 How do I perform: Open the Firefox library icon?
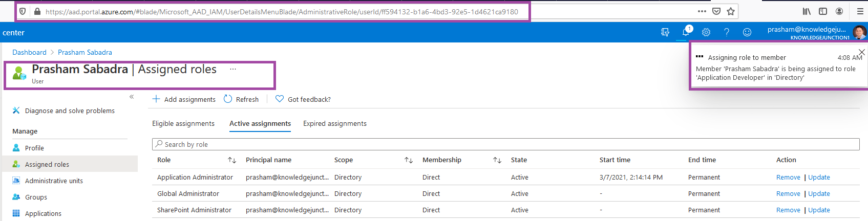coord(807,11)
